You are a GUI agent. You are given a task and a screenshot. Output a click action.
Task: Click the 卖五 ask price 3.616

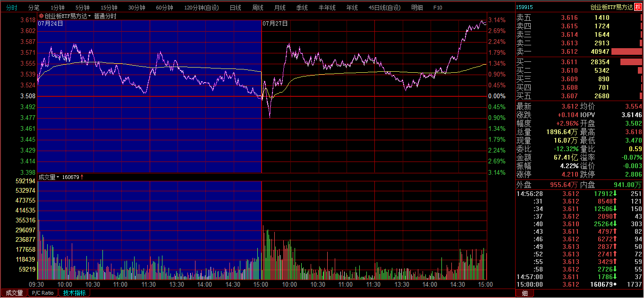(569, 17)
